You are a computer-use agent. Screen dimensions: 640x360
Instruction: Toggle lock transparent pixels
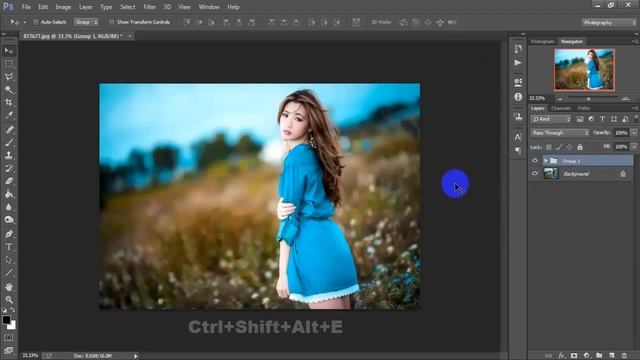click(549, 147)
